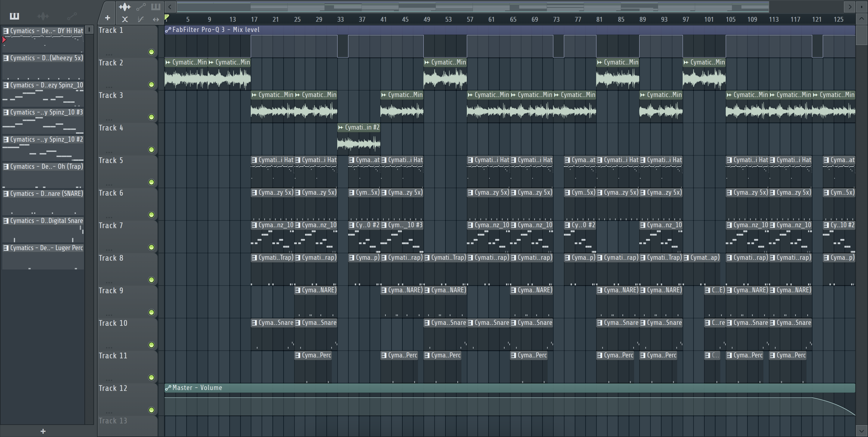The width and height of the screenshot is (868, 437).
Task: Click the down arrow of the vertical scrollbar
Action: 862,430
